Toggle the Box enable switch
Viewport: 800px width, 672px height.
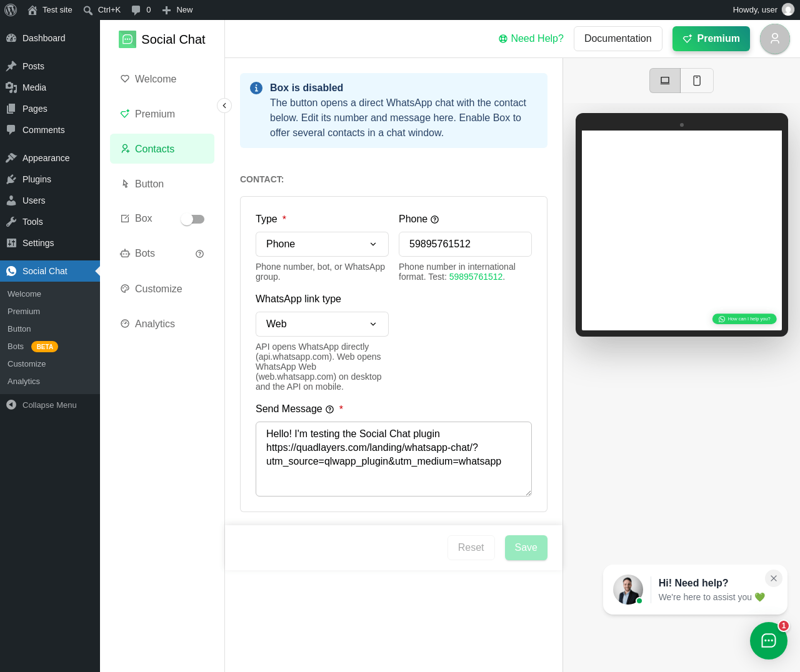(192, 219)
